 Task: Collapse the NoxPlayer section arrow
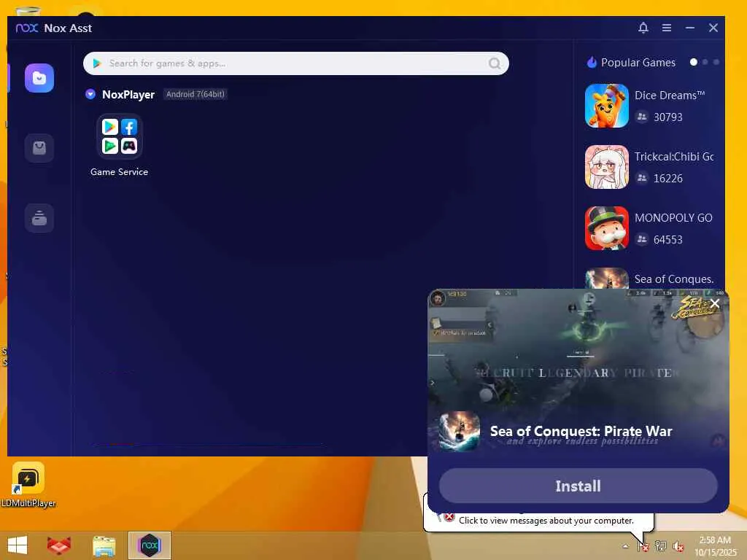tap(90, 94)
